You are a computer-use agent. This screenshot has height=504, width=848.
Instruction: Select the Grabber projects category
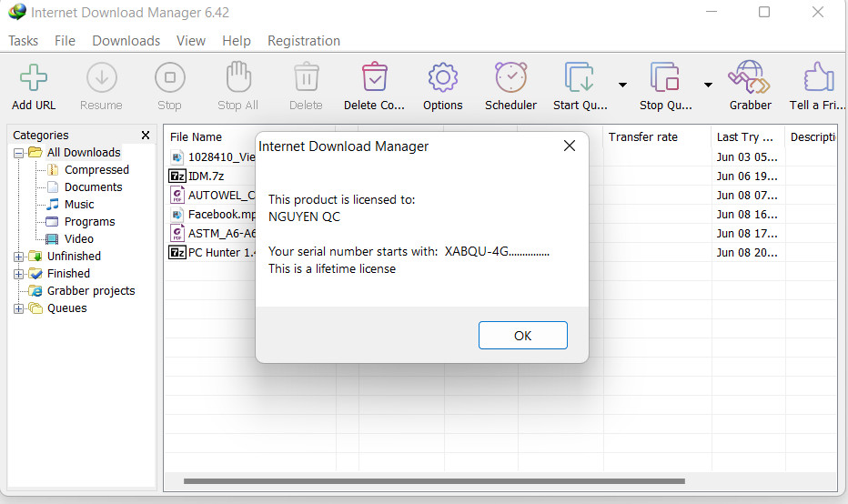tap(91, 291)
